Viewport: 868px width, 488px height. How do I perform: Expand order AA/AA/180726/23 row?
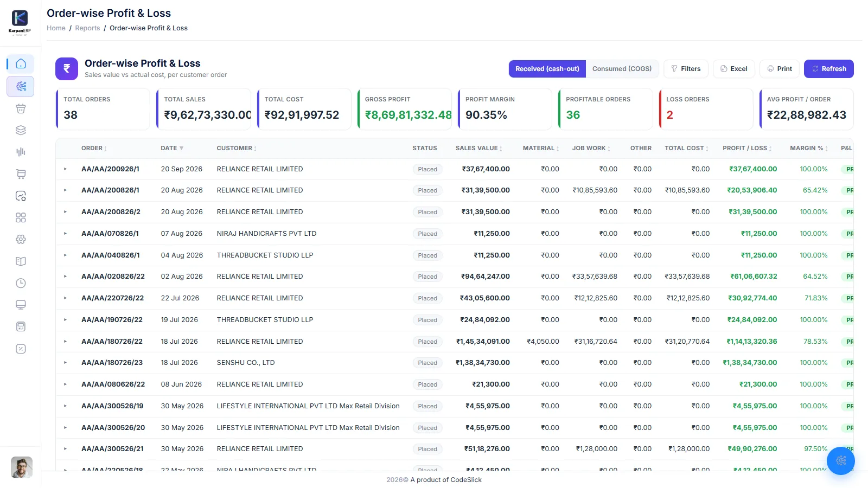pyautogui.click(x=65, y=363)
